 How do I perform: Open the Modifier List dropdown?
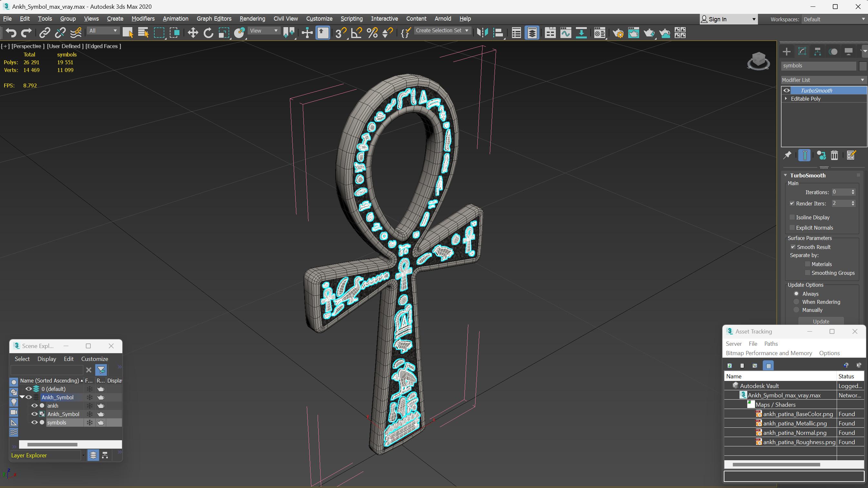pos(824,80)
